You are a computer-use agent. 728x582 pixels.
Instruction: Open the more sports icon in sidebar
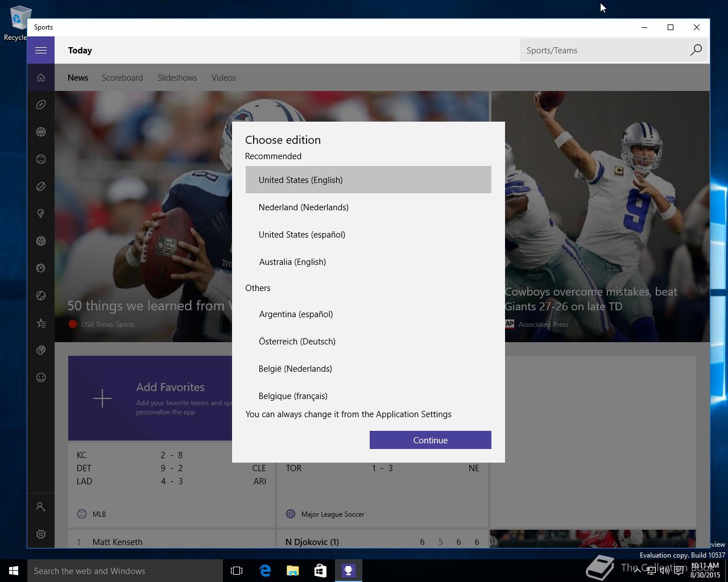click(x=41, y=350)
